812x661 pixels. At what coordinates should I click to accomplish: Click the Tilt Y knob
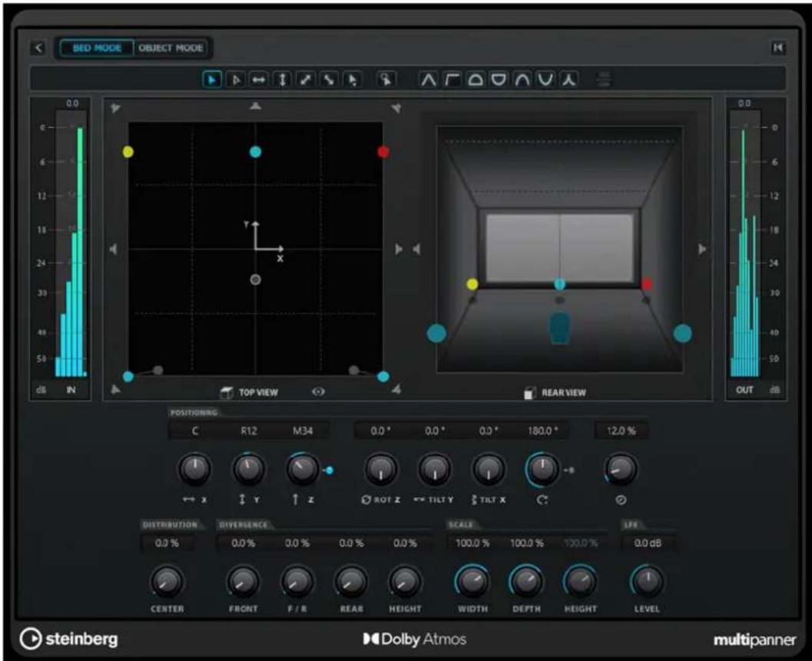pyautogui.click(x=435, y=469)
